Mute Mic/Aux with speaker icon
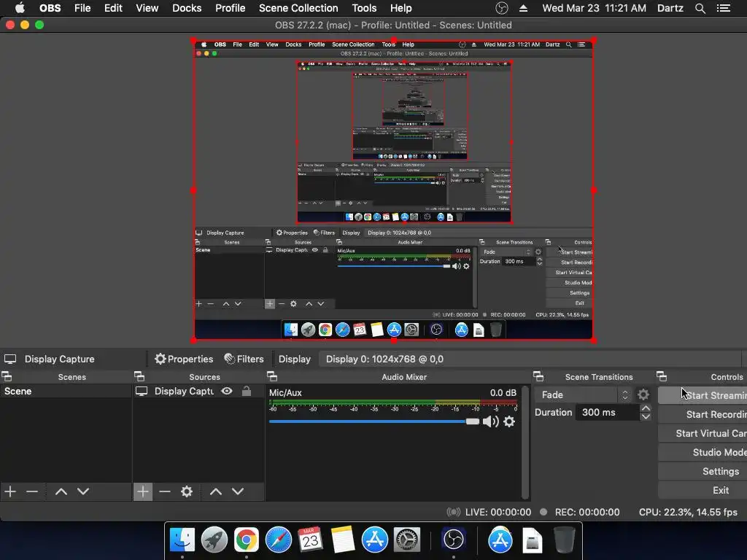747x560 pixels. point(491,421)
